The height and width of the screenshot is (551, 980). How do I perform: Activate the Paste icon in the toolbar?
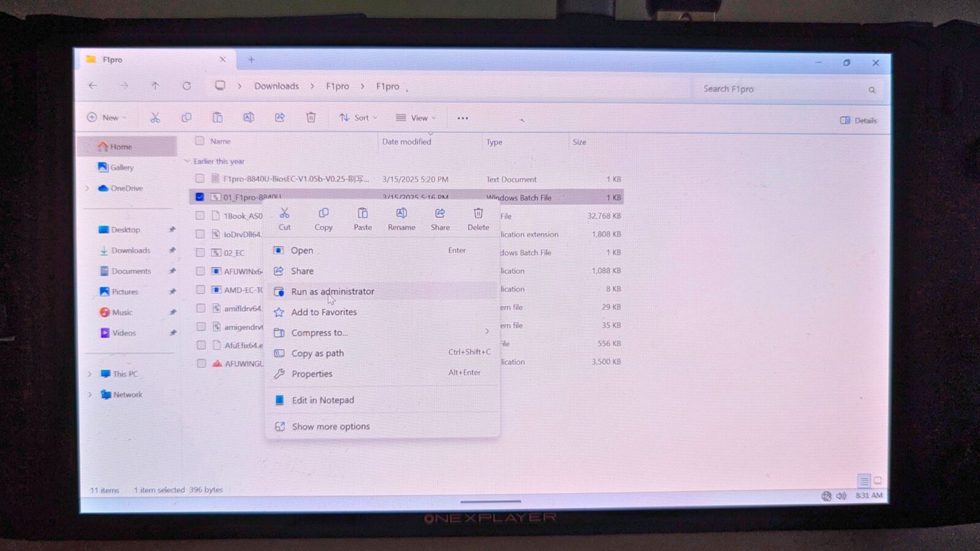pos(217,118)
